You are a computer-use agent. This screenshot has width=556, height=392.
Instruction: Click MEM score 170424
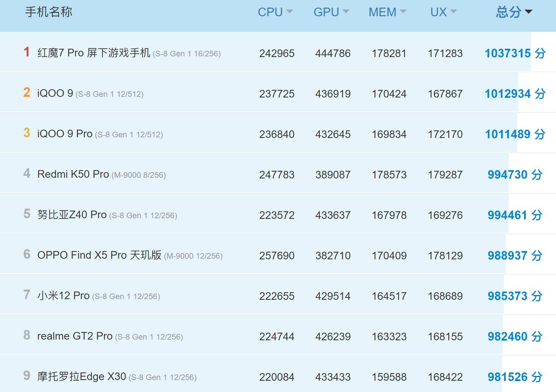389,94
